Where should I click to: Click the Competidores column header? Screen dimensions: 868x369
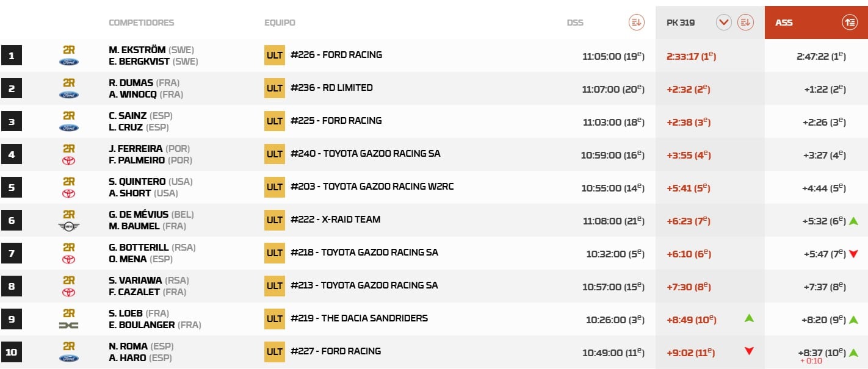click(x=141, y=23)
